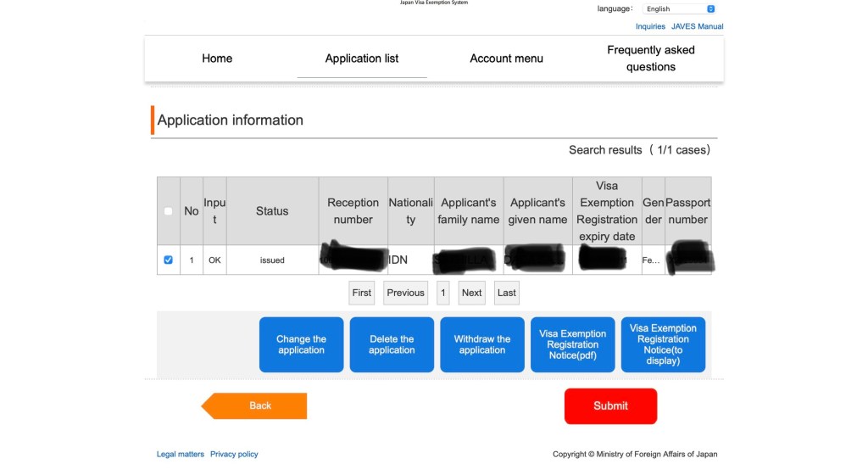Click the First pagination button
Screen dimensions: 868x475
pyautogui.click(x=362, y=293)
